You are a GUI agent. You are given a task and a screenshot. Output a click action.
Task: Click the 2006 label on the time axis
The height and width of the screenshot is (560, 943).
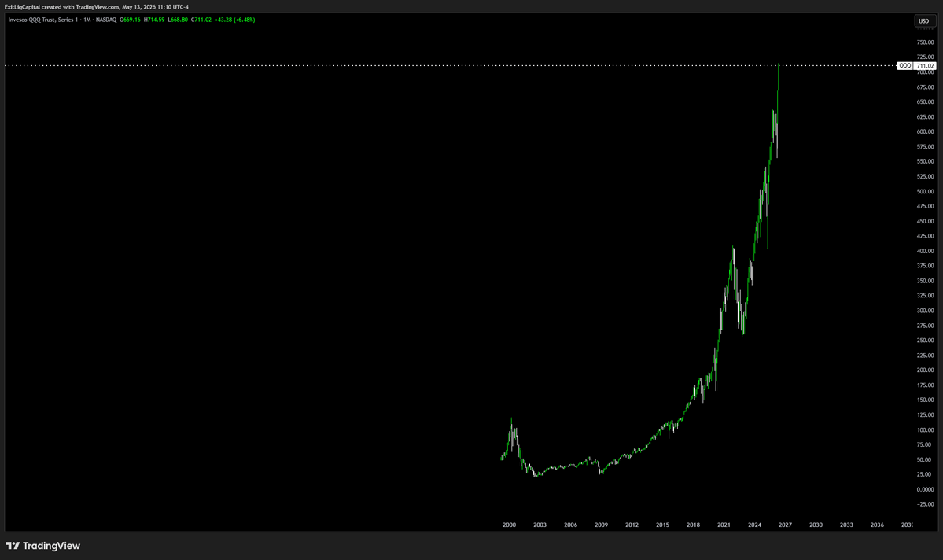point(571,525)
